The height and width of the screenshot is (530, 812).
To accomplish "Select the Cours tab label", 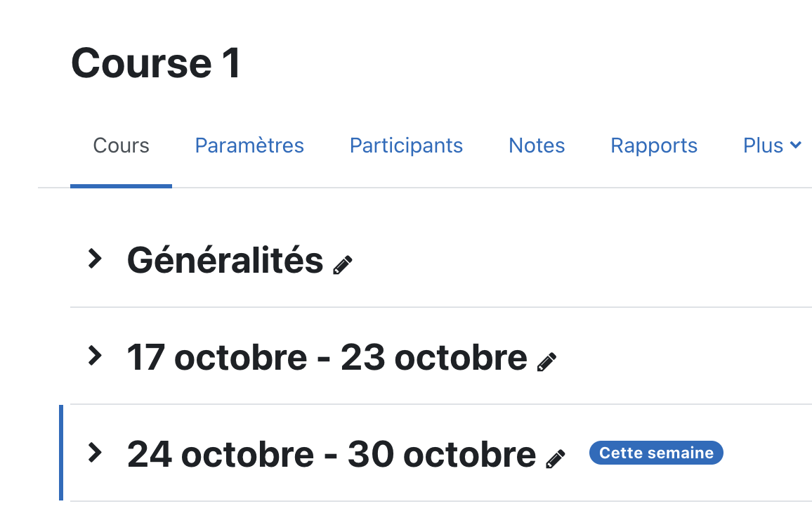I will pyautogui.click(x=122, y=146).
